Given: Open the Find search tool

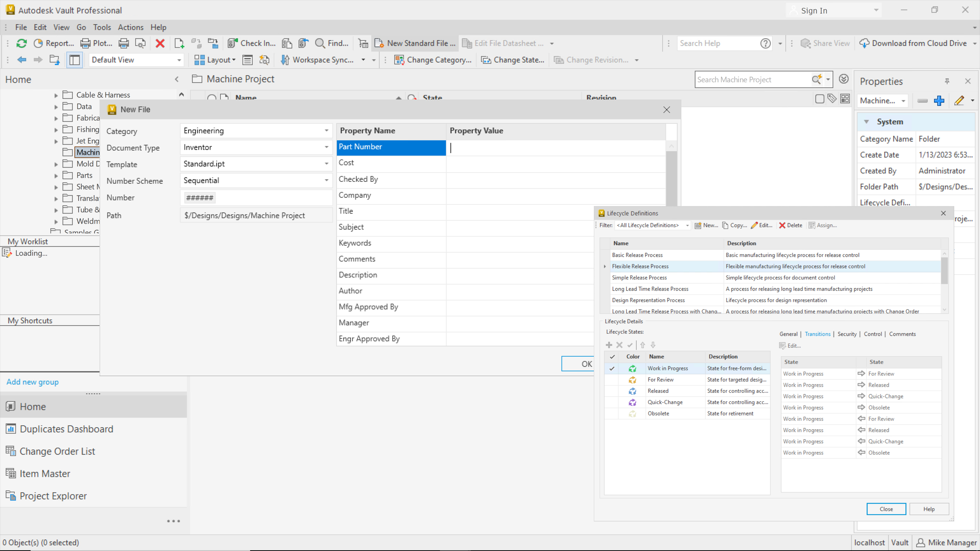Looking at the screenshot, I should click(x=332, y=43).
